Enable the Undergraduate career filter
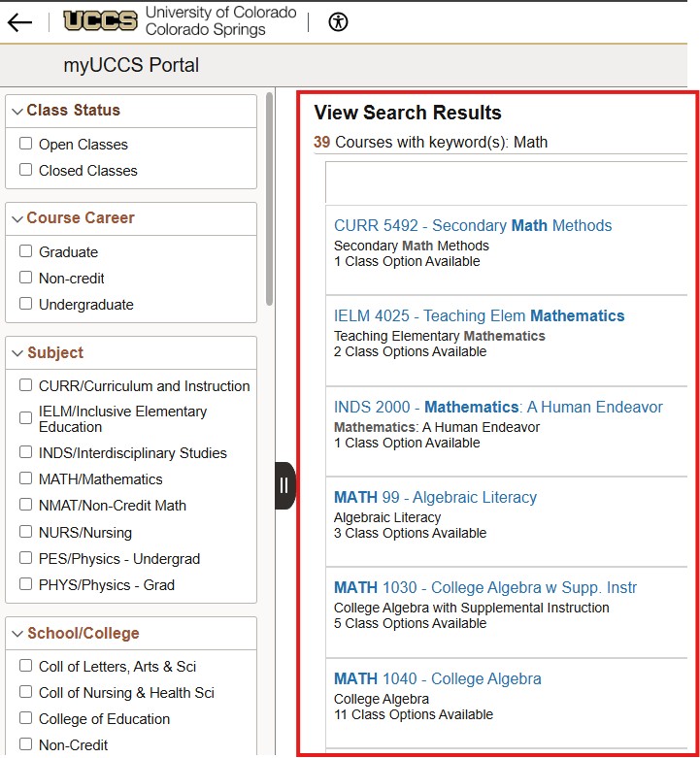This screenshot has height=758, width=700. pyautogui.click(x=26, y=304)
